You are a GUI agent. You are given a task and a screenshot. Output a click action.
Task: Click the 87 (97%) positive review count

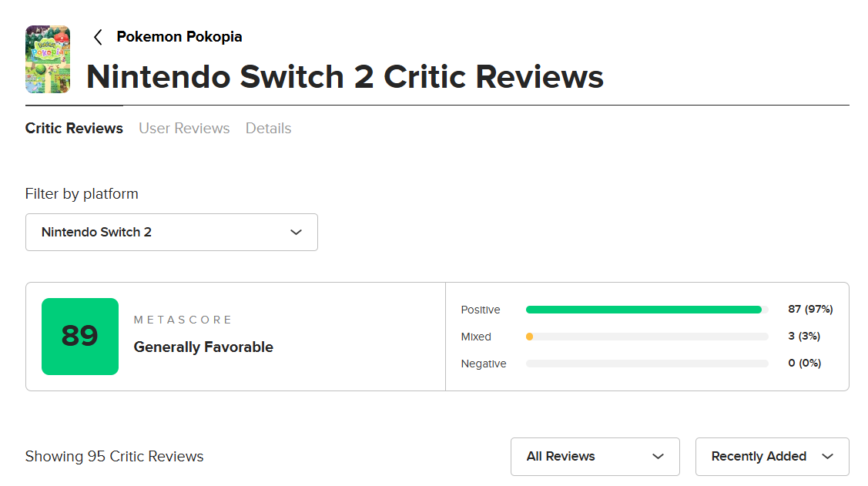pyautogui.click(x=810, y=310)
